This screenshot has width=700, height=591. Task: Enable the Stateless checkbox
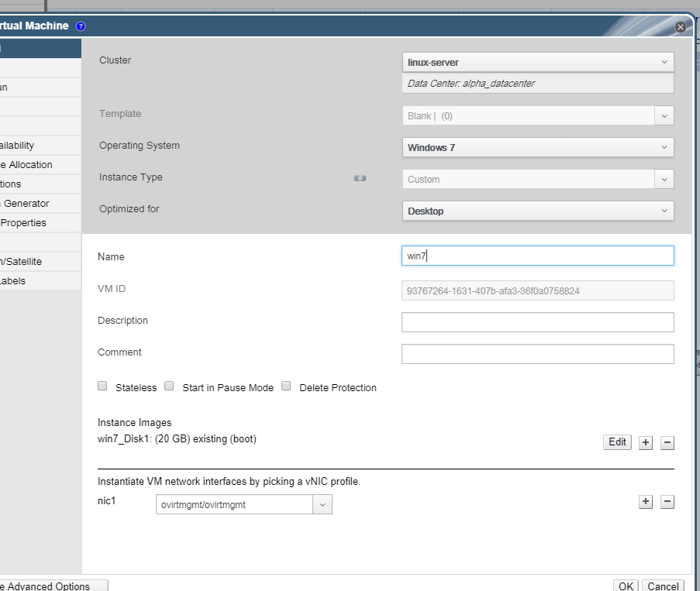coord(102,387)
